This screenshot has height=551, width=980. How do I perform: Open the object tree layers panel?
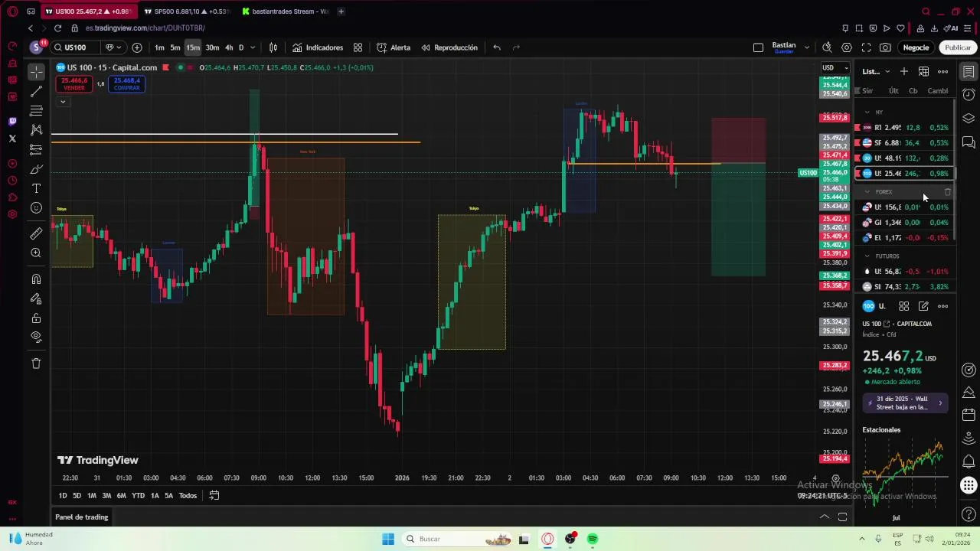(x=969, y=119)
